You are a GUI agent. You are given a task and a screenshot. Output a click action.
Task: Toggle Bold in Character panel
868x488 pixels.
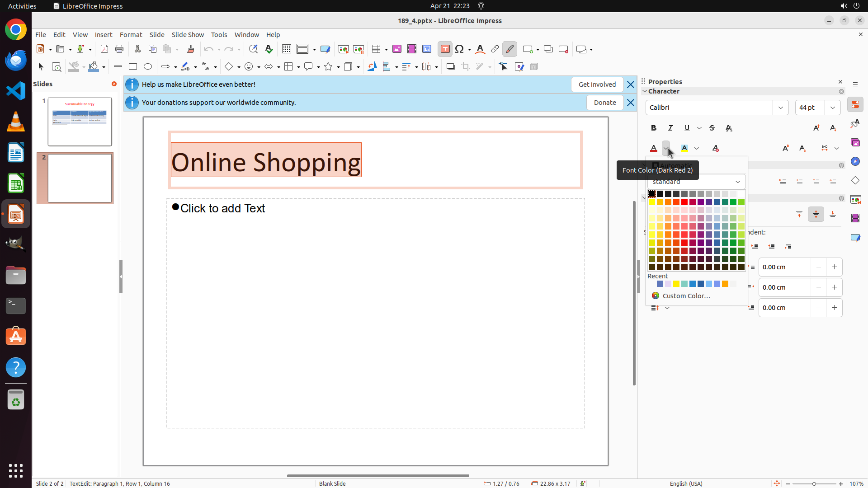(x=654, y=128)
